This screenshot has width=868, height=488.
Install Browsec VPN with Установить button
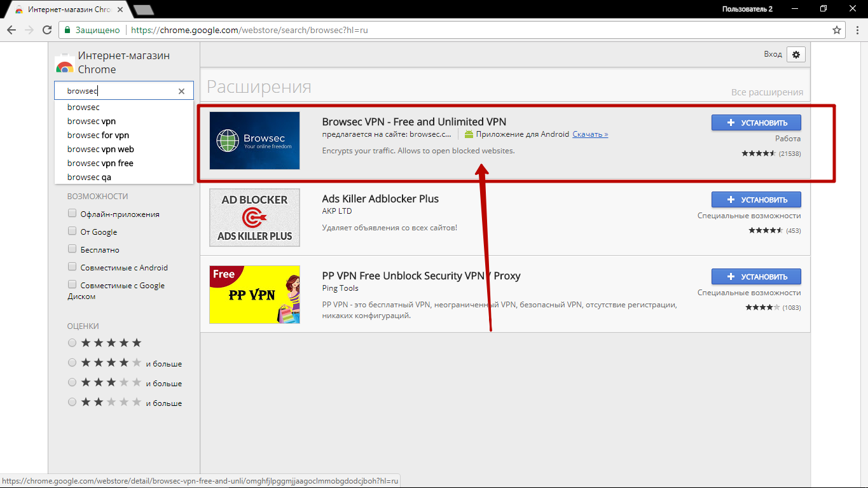tap(756, 123)
